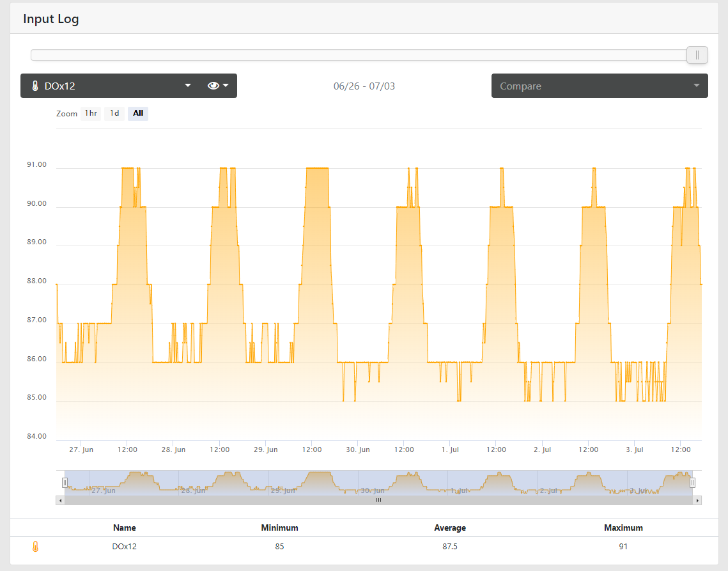Click the Input Log panel title
This screenshot has width=728, height=571.
[x=51, y=19]
